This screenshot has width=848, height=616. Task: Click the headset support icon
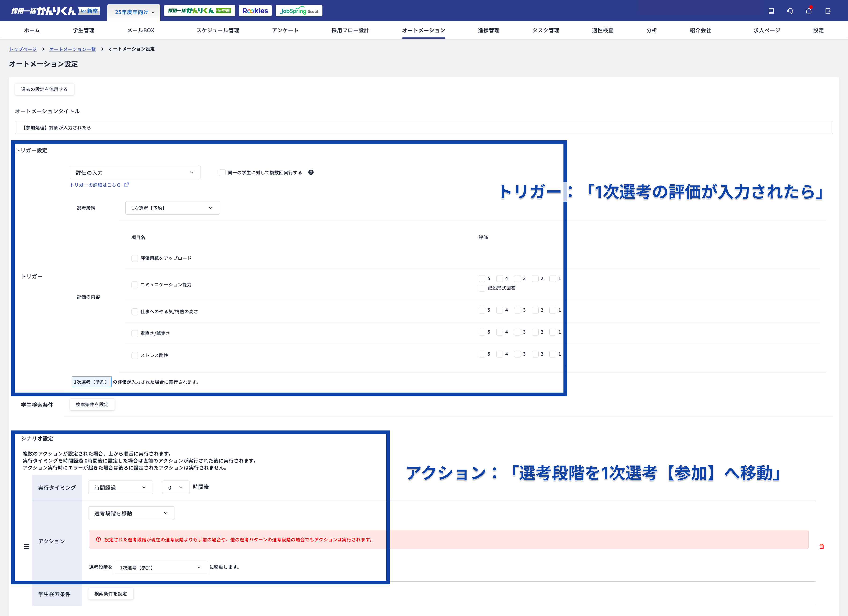[x=790, y=11]
